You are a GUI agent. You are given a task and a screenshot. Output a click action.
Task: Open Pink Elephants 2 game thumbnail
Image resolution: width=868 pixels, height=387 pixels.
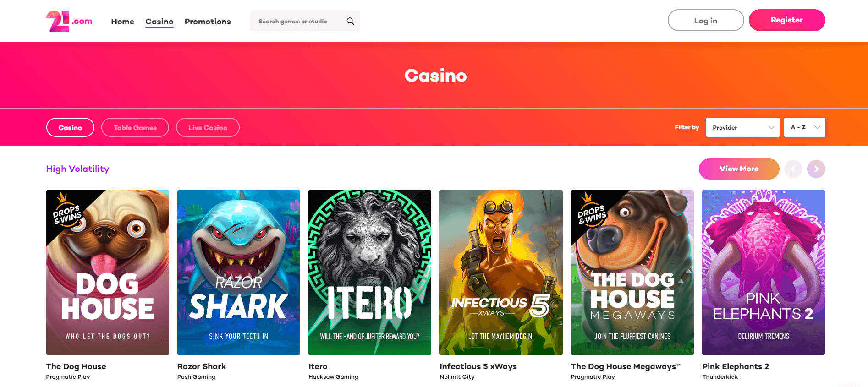764,273
